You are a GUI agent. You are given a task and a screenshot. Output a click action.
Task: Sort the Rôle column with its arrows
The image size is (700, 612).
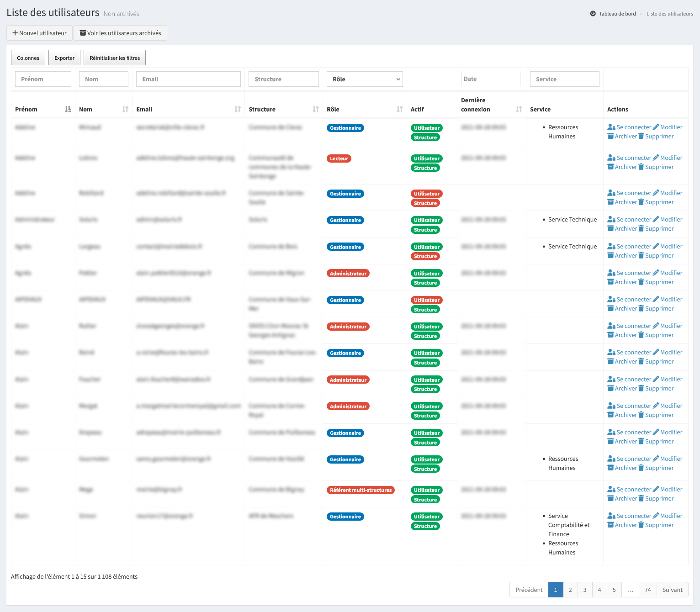(x=400, y=109)
